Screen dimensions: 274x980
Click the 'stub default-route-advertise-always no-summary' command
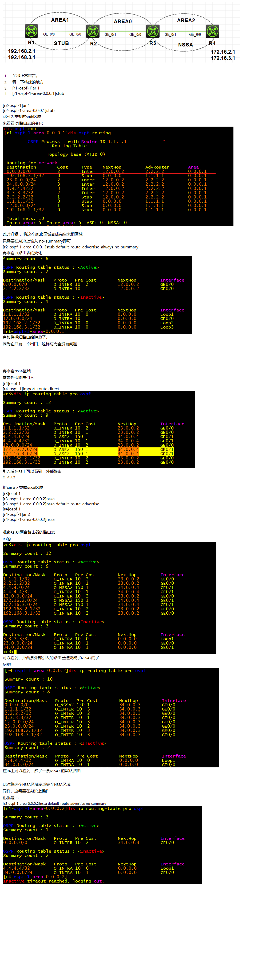[92, 247]
